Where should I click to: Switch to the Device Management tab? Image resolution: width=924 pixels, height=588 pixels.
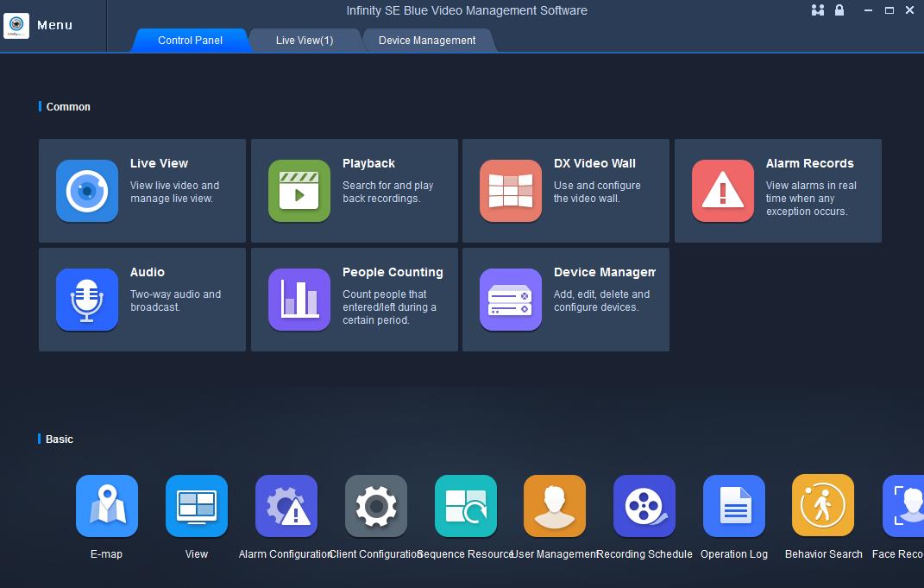point(427,41)
